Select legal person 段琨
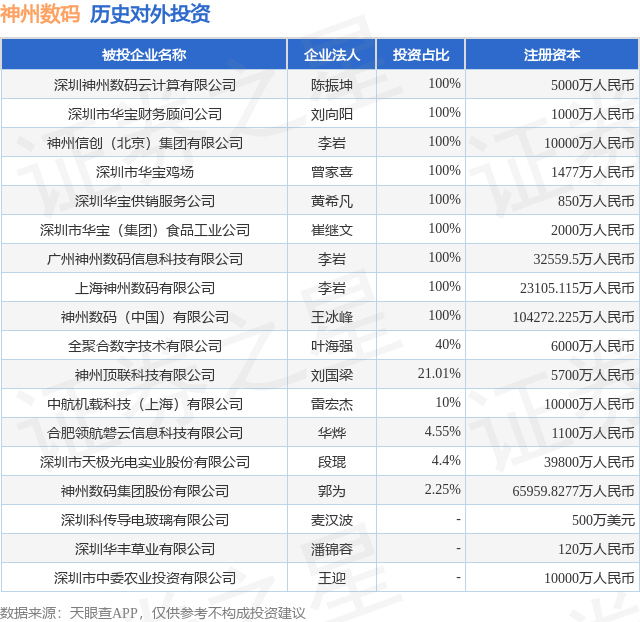The height and width of the screenshot is (622, 640). pyautogui.click(x=332, y=462)
